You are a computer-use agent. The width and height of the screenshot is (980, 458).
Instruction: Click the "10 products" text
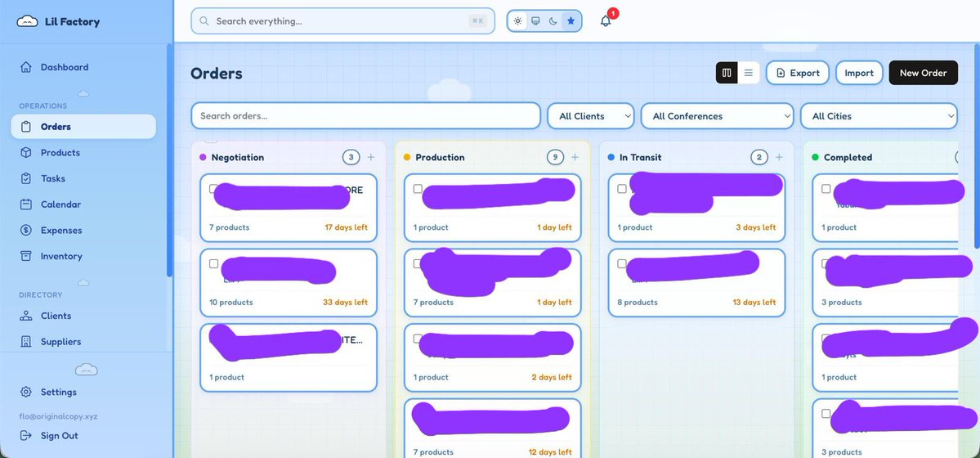230,303
